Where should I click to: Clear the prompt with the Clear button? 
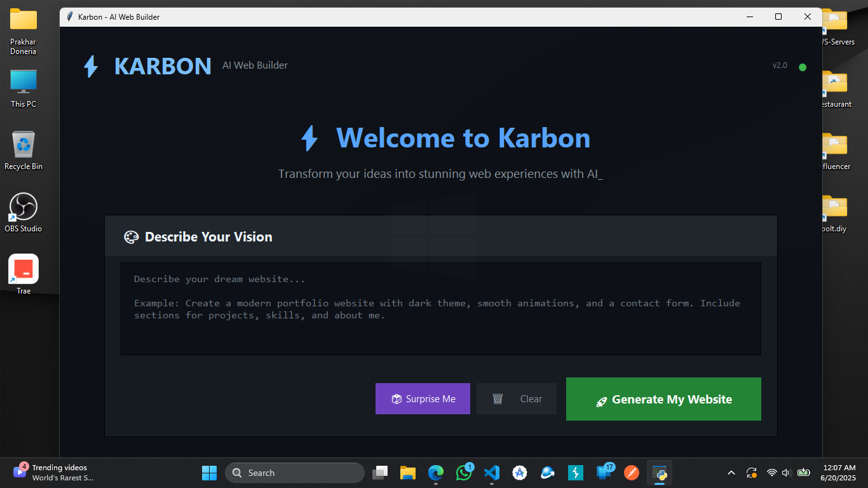(x=517, y=399)
